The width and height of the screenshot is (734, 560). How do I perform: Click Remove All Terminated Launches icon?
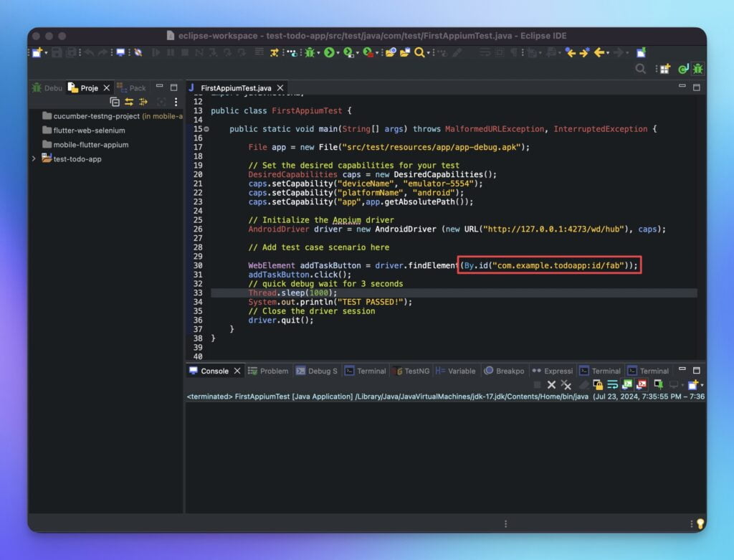(566, 385)
